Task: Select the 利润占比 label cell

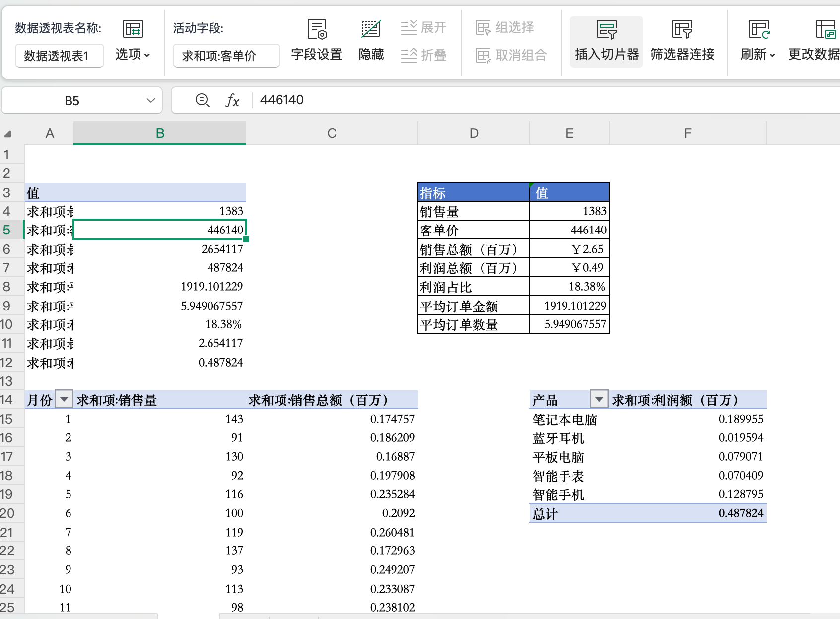Action: [x=474, y=287]
